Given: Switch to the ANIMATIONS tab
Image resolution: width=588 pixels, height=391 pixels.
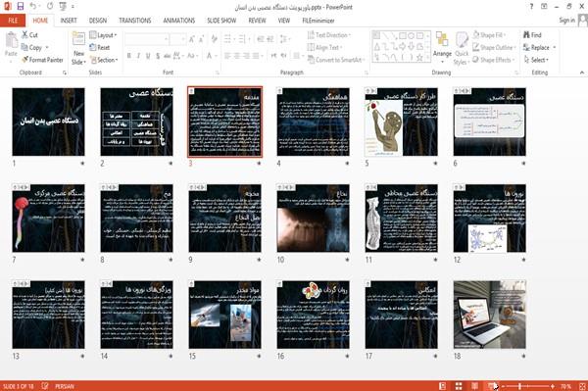Looking at the screenshot, I should click(x=179, y=21).
